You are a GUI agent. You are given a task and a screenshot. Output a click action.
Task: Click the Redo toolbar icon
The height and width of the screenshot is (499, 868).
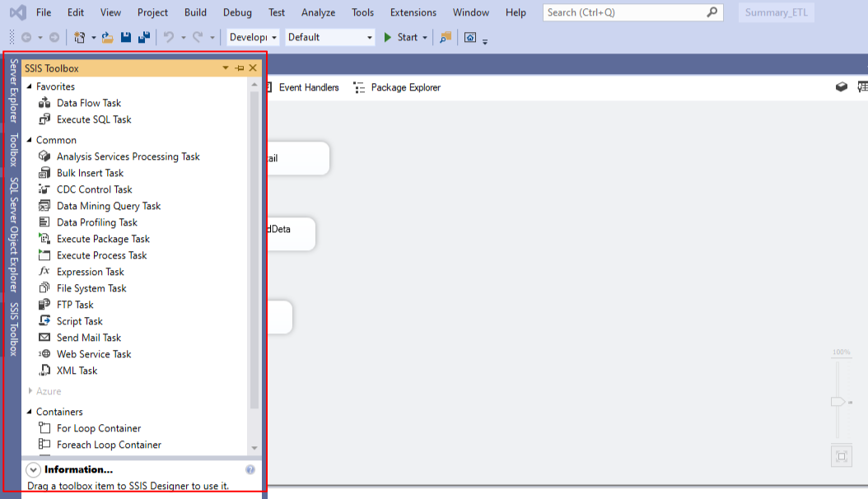(198, 38)
